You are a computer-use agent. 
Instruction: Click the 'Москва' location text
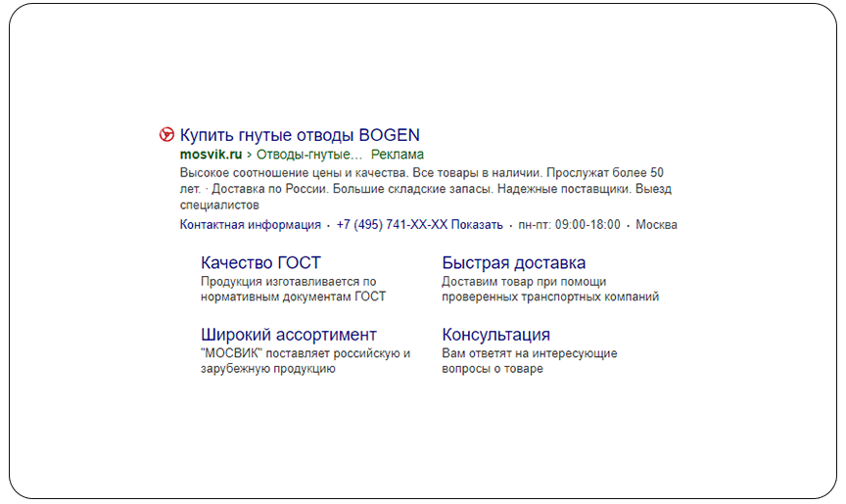(x=656, y=225)
